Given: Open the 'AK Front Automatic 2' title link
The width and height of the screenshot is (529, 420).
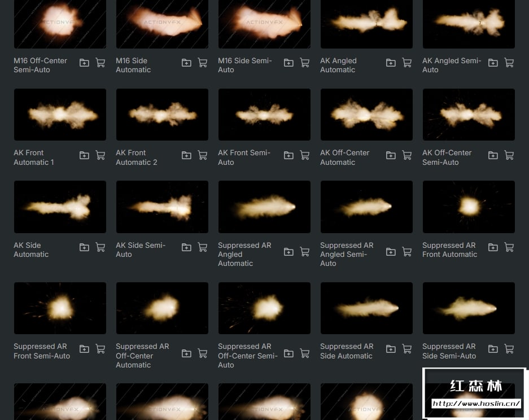Looking at the screenshot, I should [136, 158].
